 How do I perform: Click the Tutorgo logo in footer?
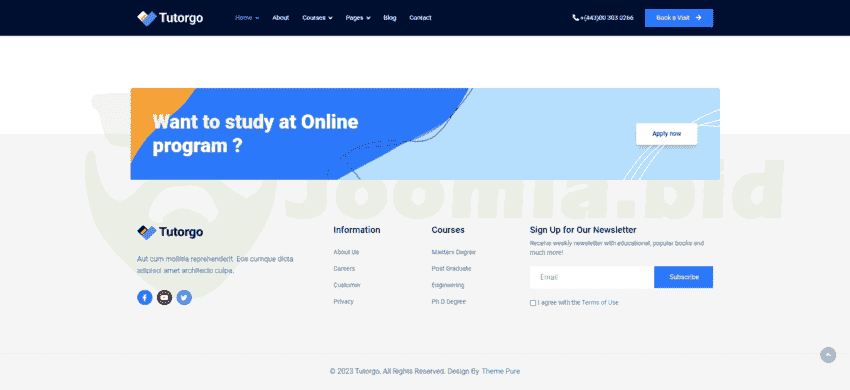[x=170, y=232]
